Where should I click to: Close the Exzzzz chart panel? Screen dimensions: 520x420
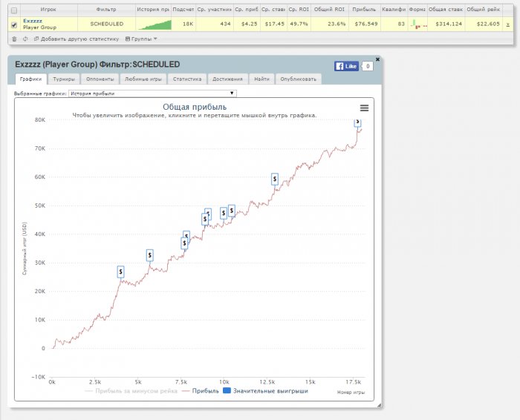pos(377,59)
